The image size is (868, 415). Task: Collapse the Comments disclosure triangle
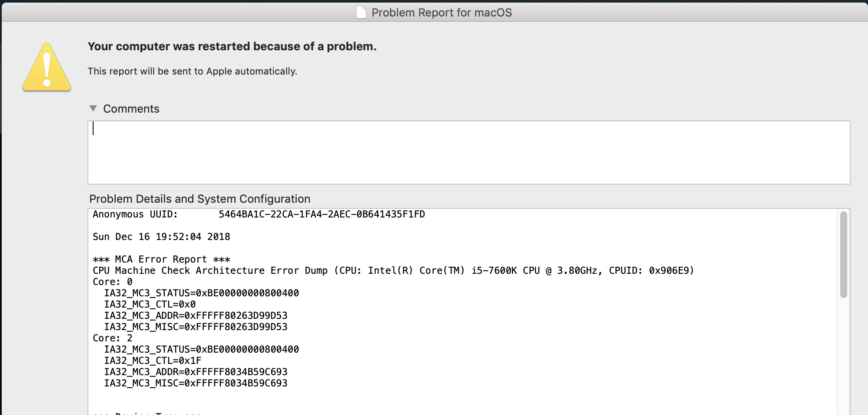click(x=93, y=108)
